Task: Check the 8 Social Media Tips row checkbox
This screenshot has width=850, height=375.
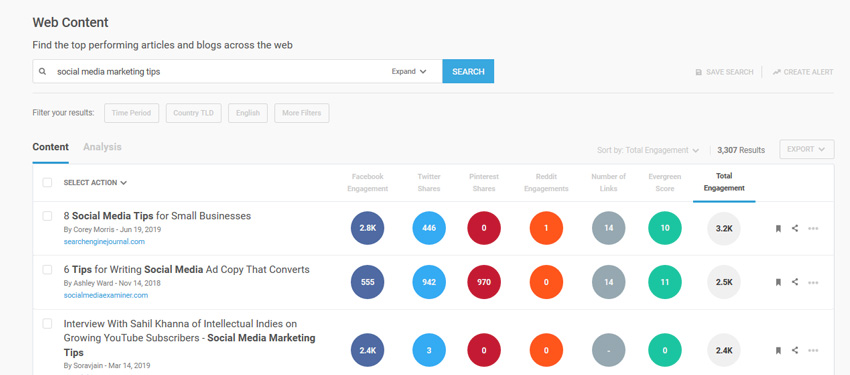Action: (47, 216)
